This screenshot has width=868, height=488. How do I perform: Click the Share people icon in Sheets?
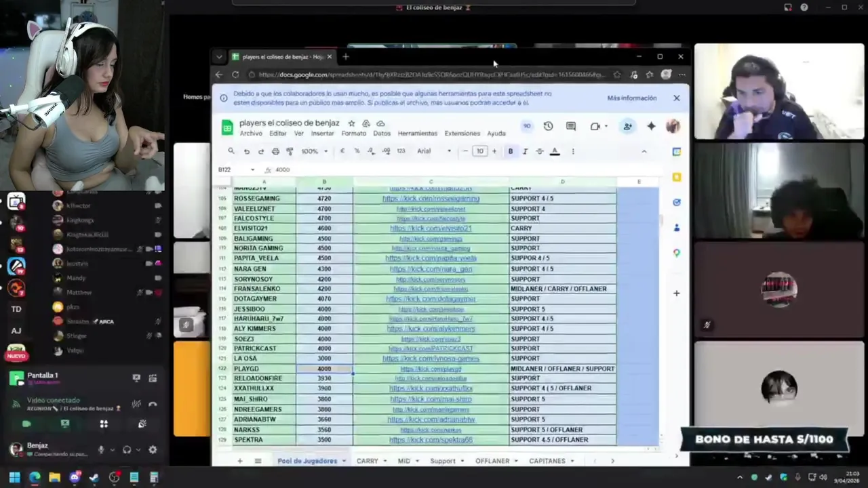[627, 126]
